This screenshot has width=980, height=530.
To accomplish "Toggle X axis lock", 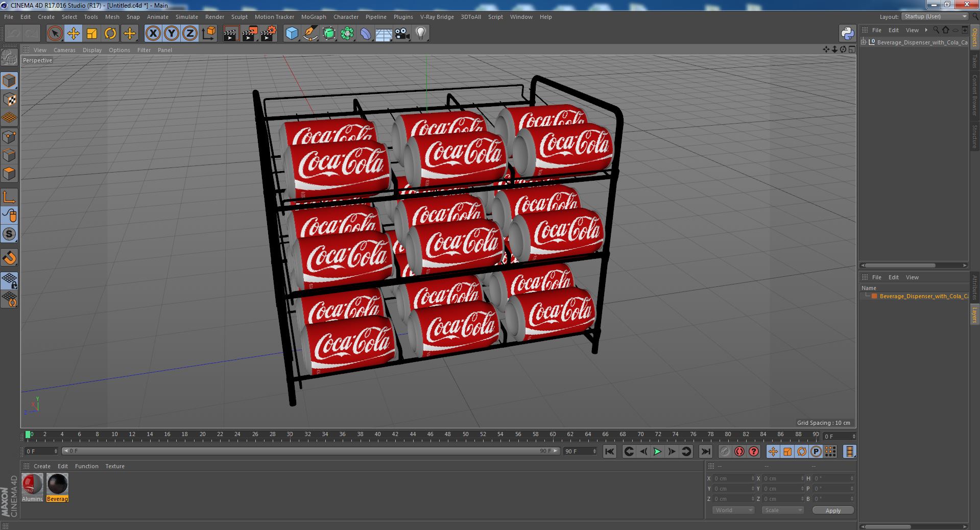I will tap(153, 34).
